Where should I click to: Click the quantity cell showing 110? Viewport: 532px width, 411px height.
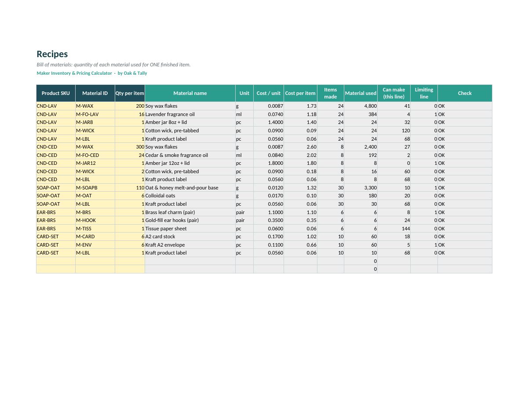coord(130,188)
